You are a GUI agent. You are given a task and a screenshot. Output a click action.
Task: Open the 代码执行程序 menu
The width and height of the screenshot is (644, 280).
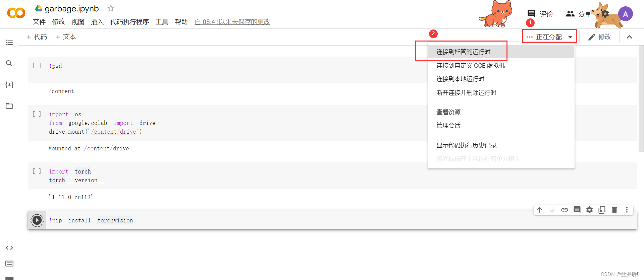(129, 22)
